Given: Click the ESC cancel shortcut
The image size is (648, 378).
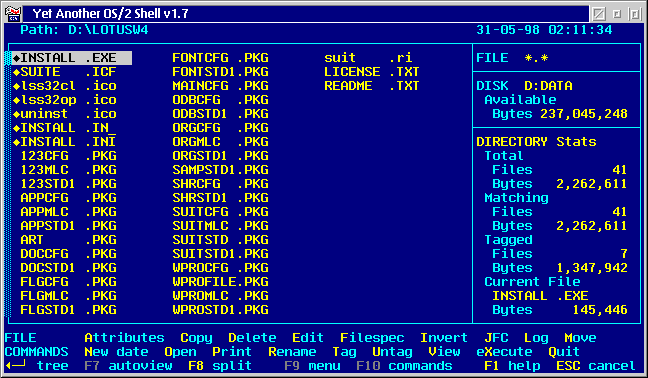Looking at the screenshot, I should coord(596,366).
